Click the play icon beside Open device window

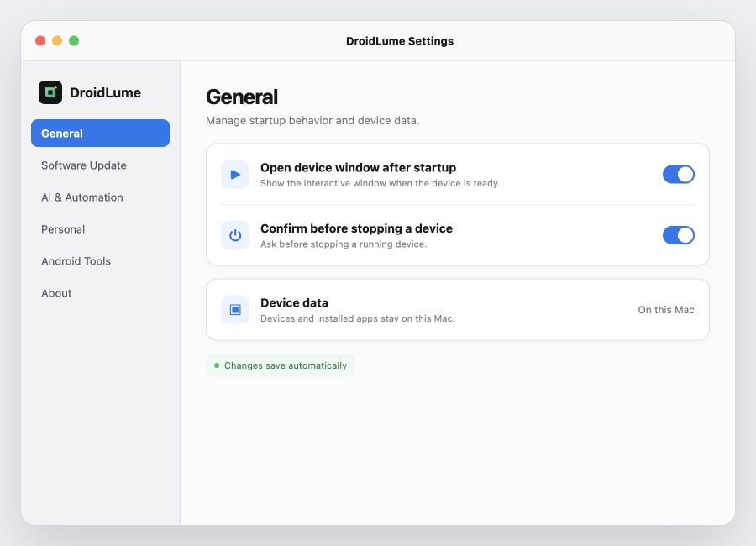pyautogui.click(x=235, y=174)
